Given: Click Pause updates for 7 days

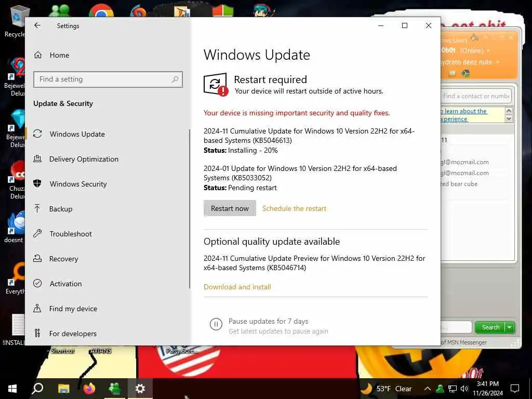Looking at the screenshot, I should (269, 321).
